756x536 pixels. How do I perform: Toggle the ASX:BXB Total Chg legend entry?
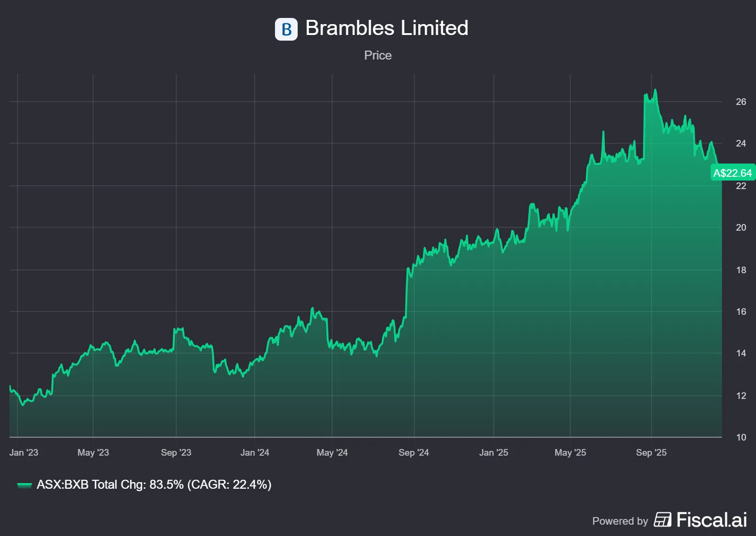pyautogui.click(x=154, y=484)
